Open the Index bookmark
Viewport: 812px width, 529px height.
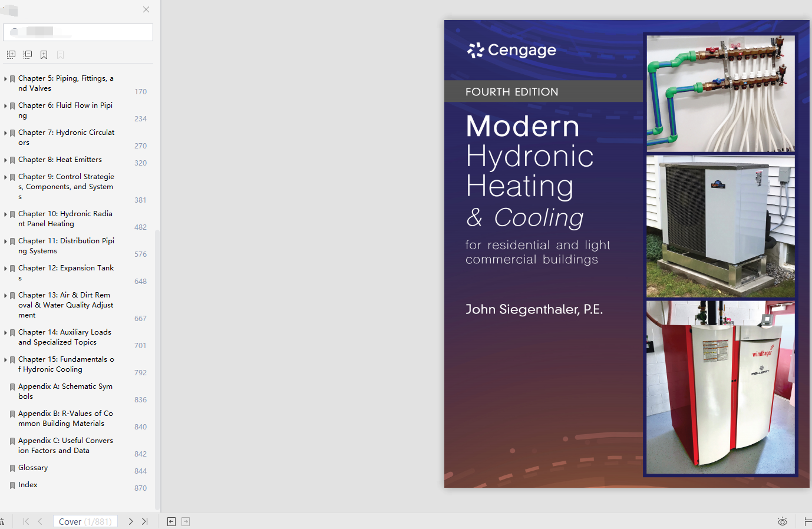[28, 485]
